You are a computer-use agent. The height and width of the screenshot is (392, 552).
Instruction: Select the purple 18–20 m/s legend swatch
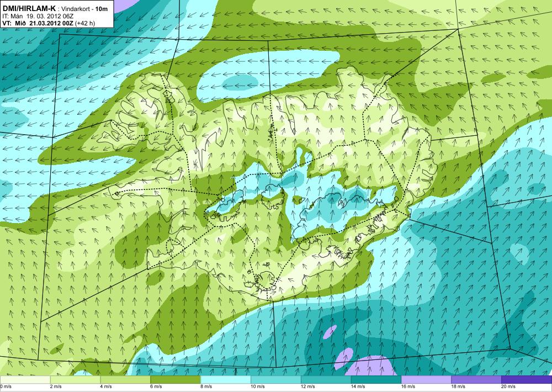(476, 380)
